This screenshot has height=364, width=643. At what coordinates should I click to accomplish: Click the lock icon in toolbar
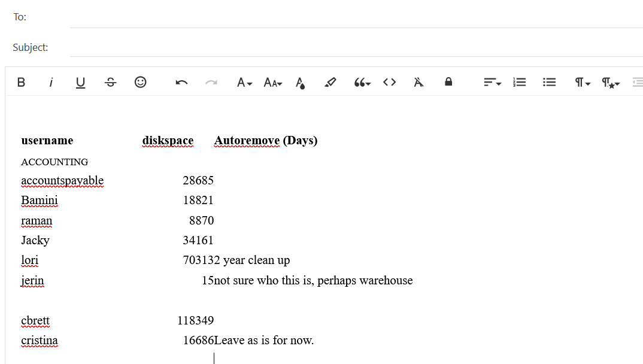point(448,82)
